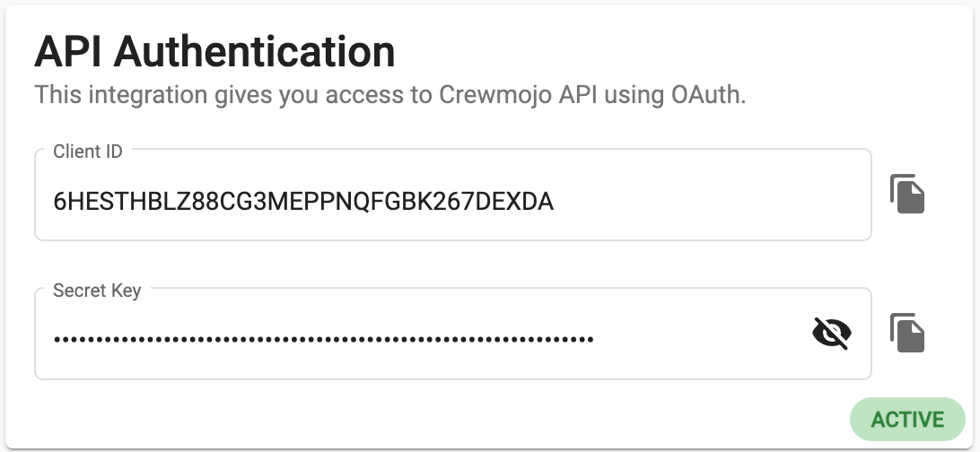Reveal the hidden Secret Key
980x452 pixels.
click(831, 334)
